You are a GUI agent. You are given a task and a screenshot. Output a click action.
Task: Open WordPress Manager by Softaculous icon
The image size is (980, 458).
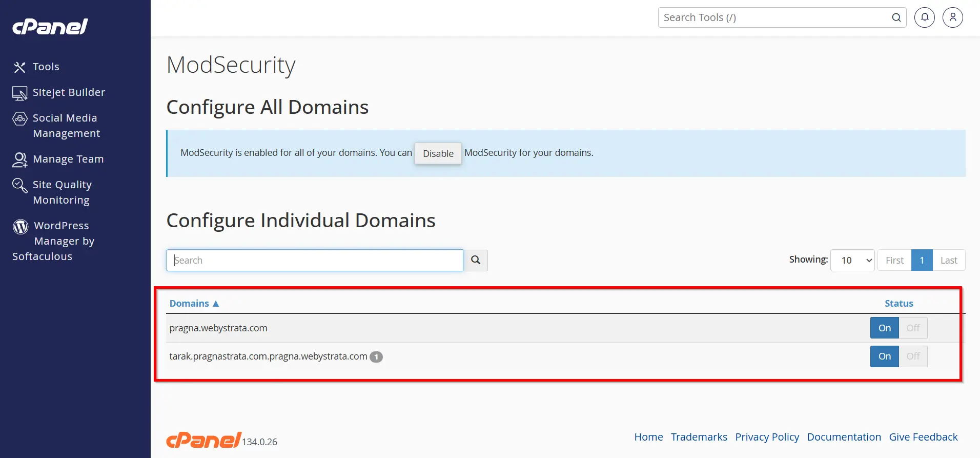click(21, 226)
